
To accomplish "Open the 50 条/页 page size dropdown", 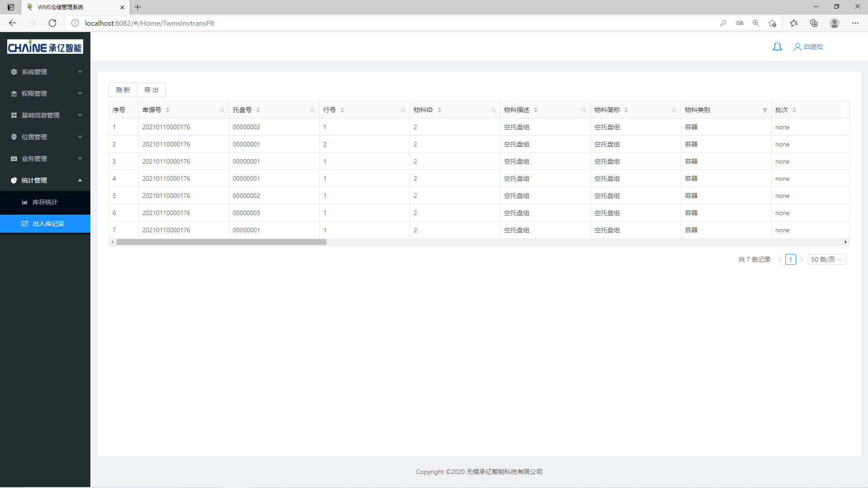I will coord(826,259).
